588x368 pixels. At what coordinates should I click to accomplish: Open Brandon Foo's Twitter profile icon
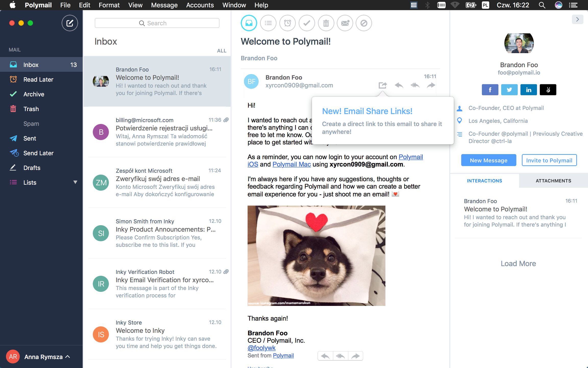click(x=509, y=90)
